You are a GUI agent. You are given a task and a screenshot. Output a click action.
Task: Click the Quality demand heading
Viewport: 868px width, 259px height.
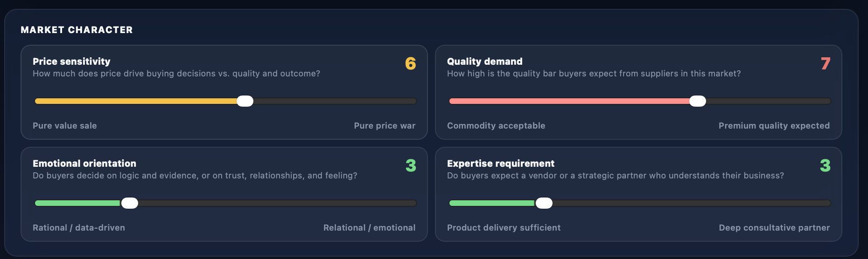point(484,61)
